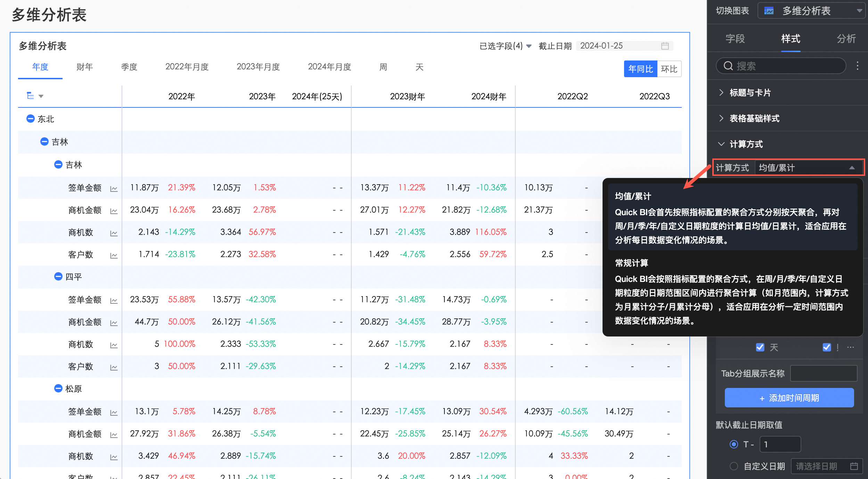Image resolution: width=868 pixels, height=479 pixels.
Task: Toggle the right checkbox in 天 row
Action: click(827, 347)
